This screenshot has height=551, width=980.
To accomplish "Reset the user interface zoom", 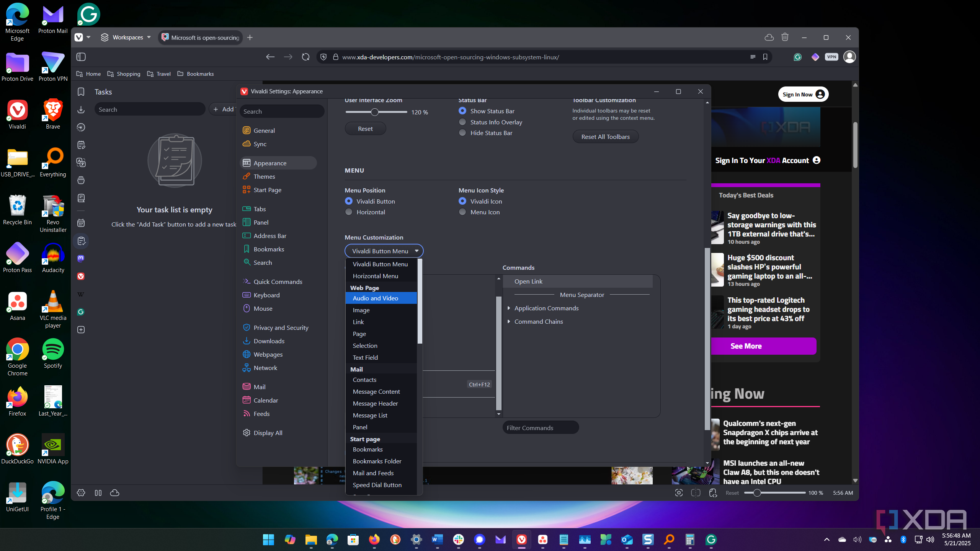I will [x=365, y=129].
